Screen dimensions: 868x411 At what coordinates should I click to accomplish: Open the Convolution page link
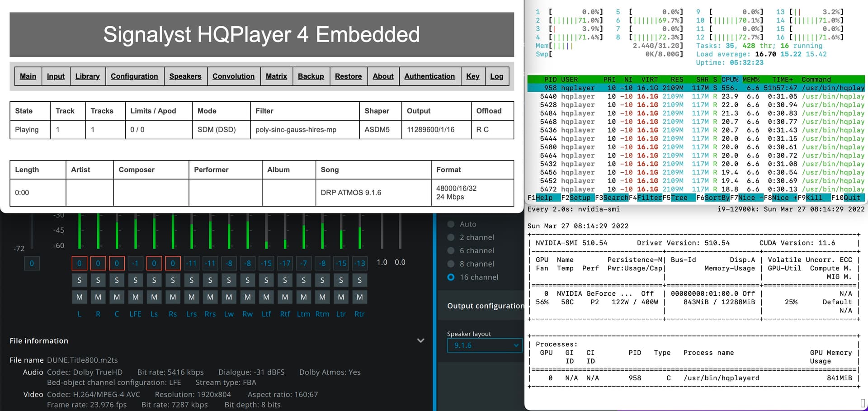233,76
